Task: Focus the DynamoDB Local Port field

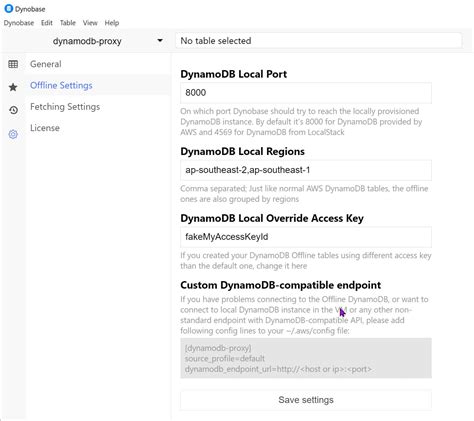Action: 306,93
